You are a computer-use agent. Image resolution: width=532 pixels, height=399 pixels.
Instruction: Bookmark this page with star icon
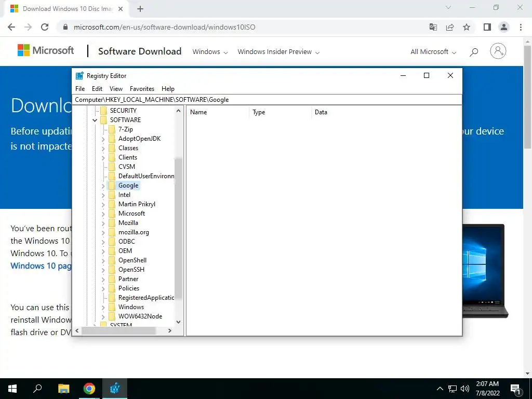[467, 27]
